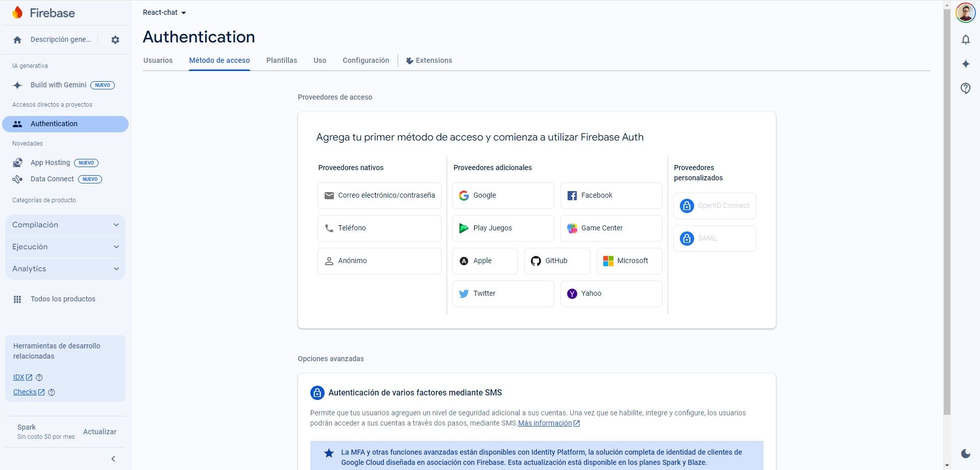Go to Authentication in sidebar
The image size is (980, 470).
[65, 124]
